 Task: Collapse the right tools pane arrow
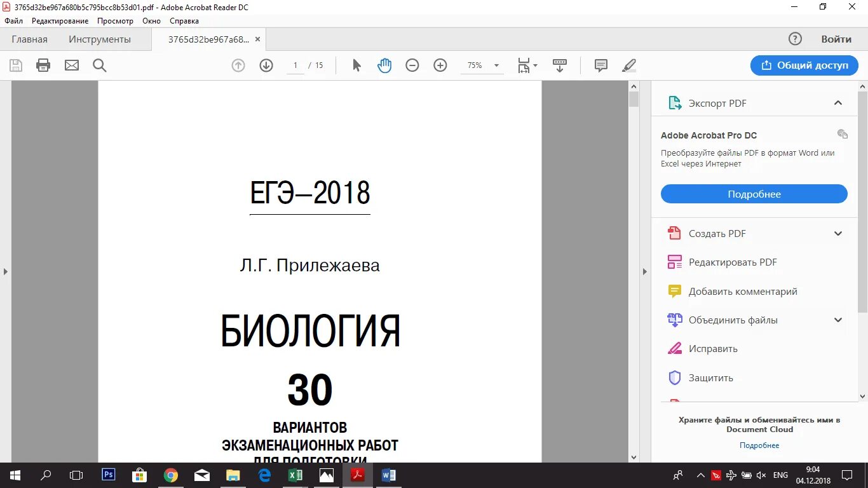click(x=645, y=271)
